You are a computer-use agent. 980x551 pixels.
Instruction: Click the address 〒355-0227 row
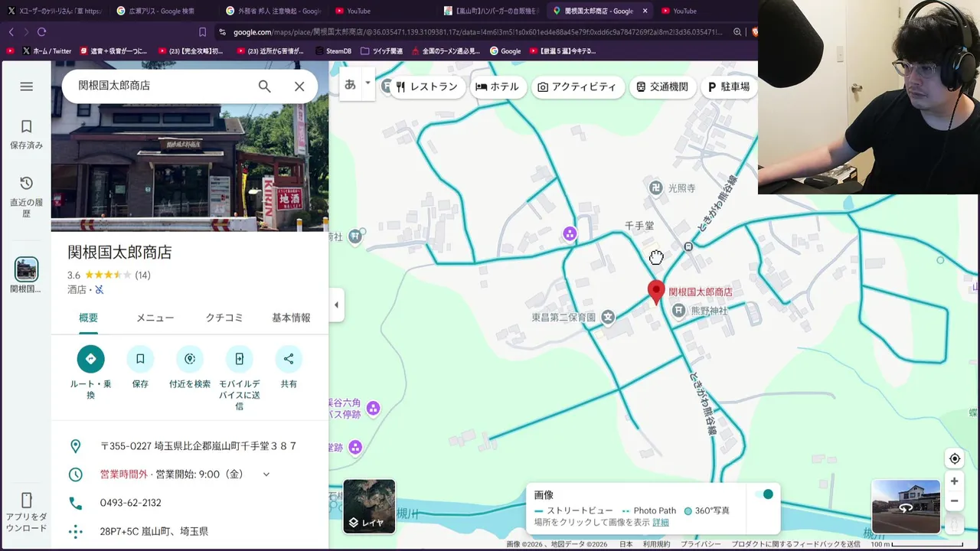pyautogui.click(x=190, y=446)
